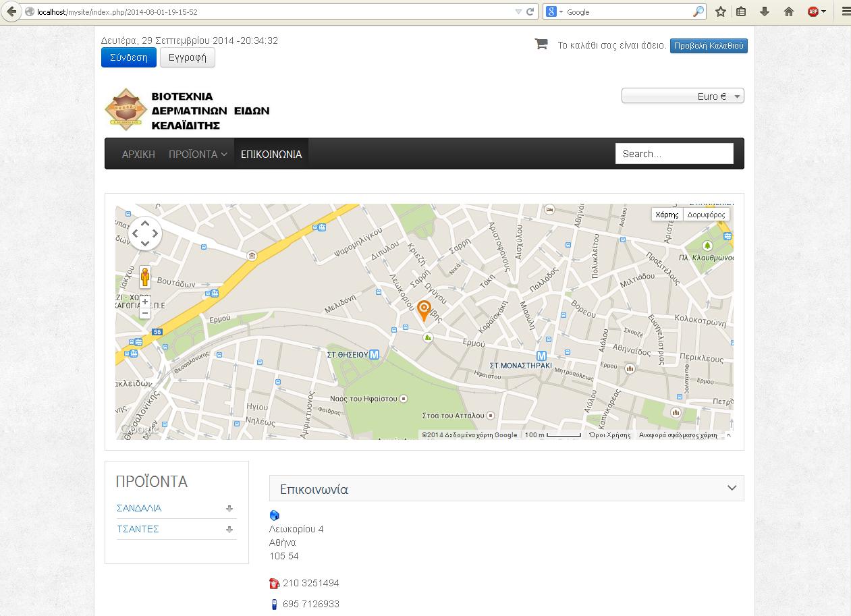Click the orange location marker on map

(x=424, y=310)
